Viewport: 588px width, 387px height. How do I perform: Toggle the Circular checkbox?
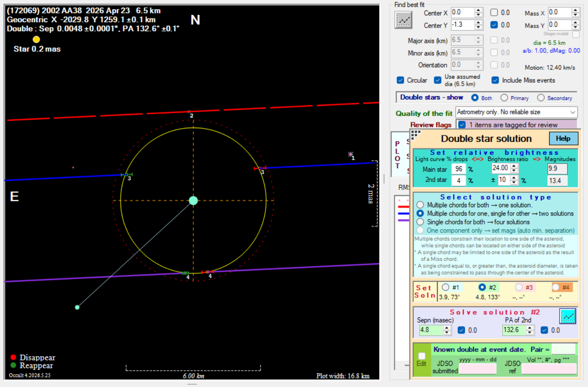click(x=400, y=80)
